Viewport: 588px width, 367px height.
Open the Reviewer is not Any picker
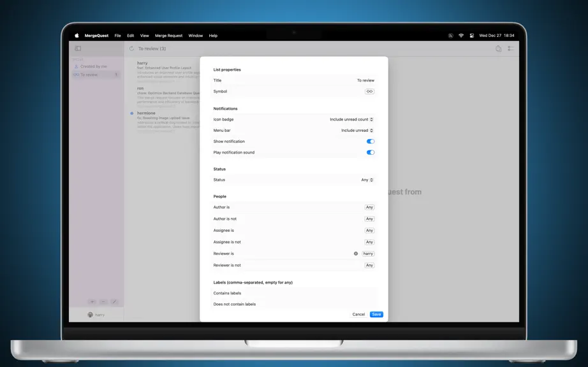[369, 265]
